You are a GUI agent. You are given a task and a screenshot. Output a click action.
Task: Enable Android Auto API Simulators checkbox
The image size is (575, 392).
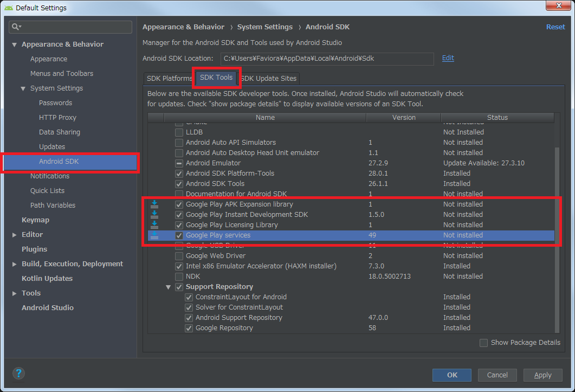point(179,143)
